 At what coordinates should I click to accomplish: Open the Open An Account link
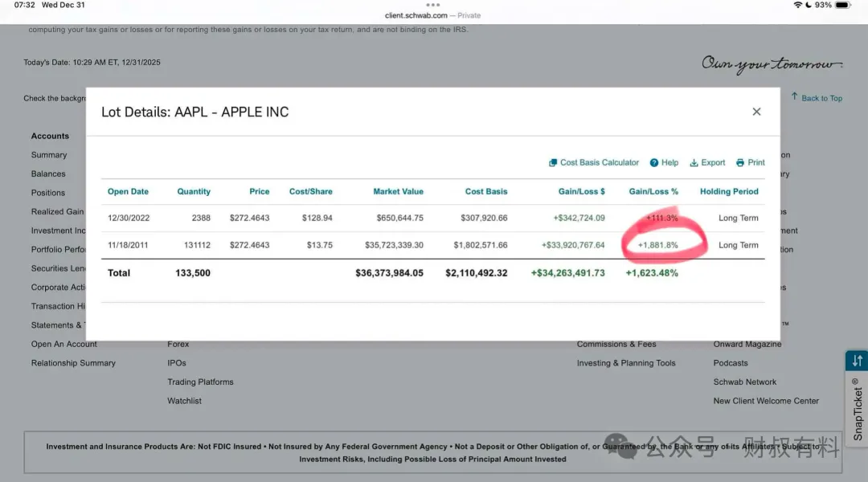[63, 344]
